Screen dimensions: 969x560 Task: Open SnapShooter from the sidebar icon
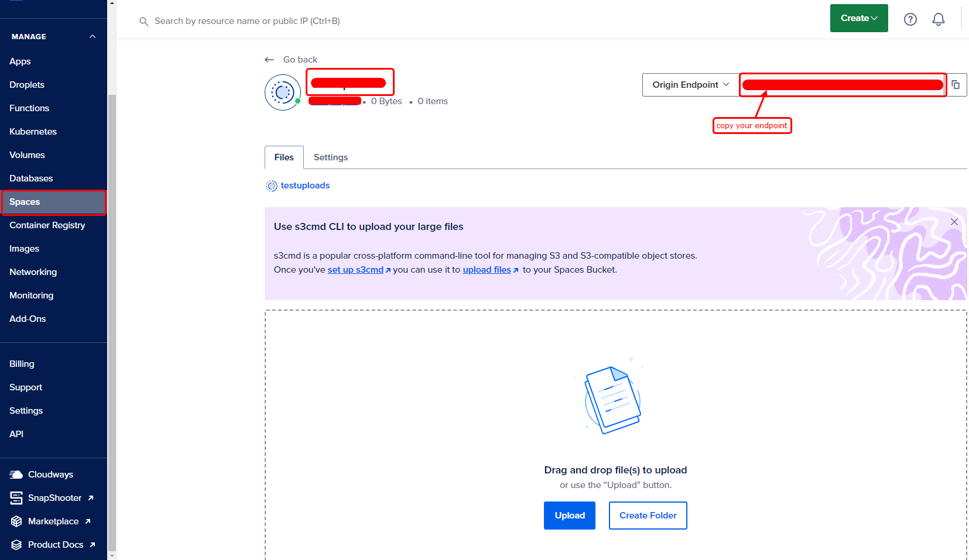click(16, 498)
